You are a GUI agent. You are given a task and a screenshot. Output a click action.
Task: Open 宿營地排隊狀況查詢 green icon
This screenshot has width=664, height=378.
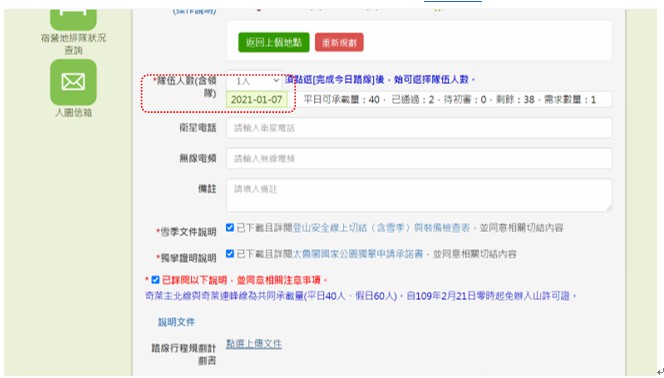click(x=73, y=19)
